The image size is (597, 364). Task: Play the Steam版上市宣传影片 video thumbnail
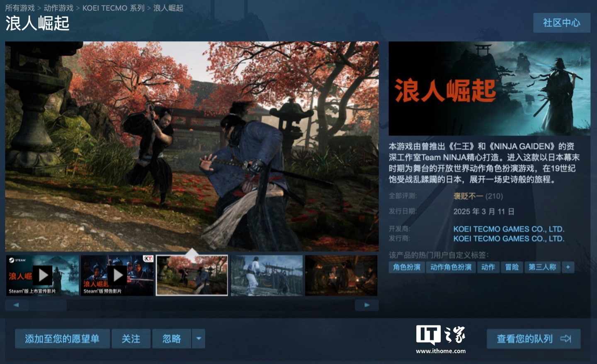pyautogui.click(x=42, y=275)
